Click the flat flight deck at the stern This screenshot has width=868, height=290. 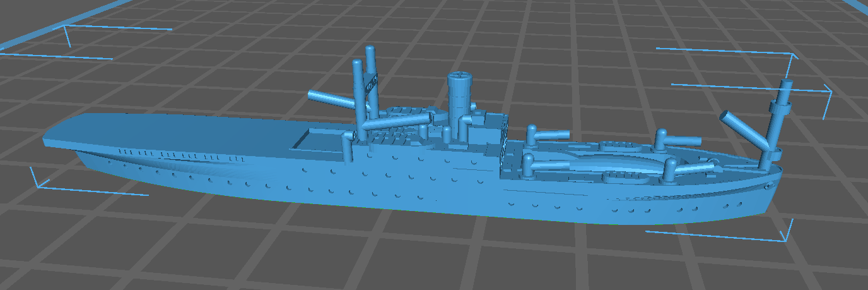(177, 134)
